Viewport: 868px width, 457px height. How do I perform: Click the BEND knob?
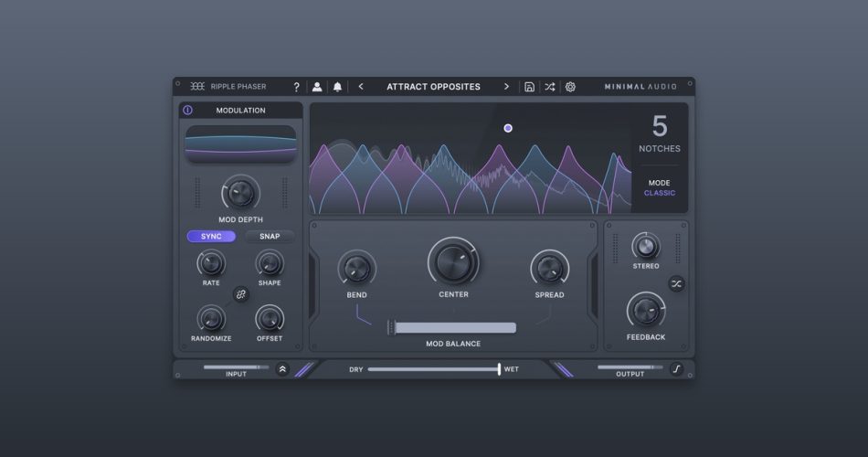click(357, 270)
